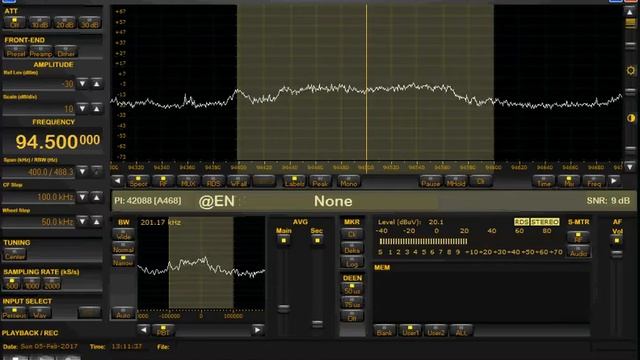Decrease the Scale dB/div value
The height and width of the screenshot is (360, 640).
(x=82, y=109)
